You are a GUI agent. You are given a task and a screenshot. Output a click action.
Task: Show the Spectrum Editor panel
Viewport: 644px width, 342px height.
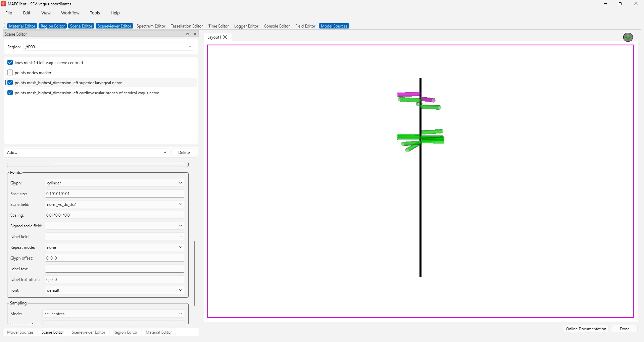tap(151, 26)
